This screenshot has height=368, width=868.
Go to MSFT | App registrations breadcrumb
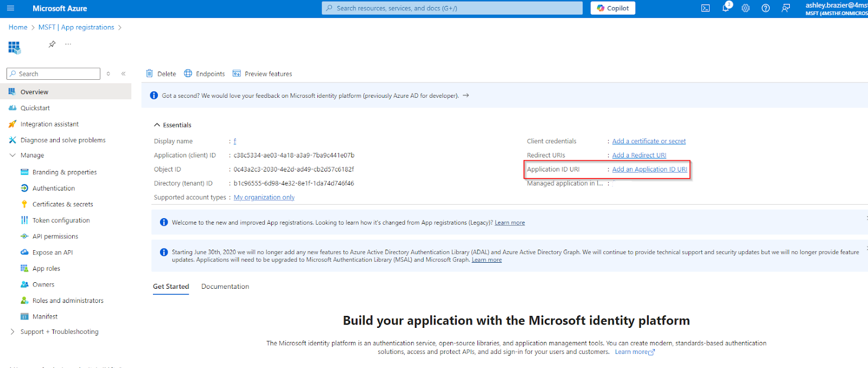point(76,27)
